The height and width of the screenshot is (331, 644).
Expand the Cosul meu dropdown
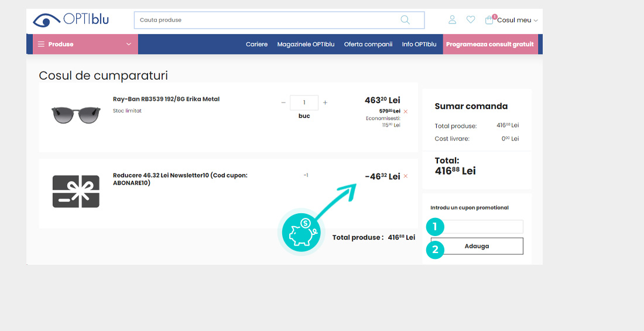pos(518,20)
